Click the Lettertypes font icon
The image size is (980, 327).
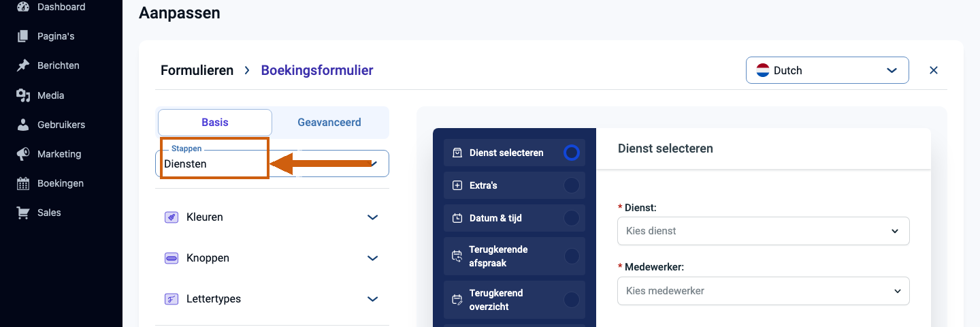click(x=171, y=299)
